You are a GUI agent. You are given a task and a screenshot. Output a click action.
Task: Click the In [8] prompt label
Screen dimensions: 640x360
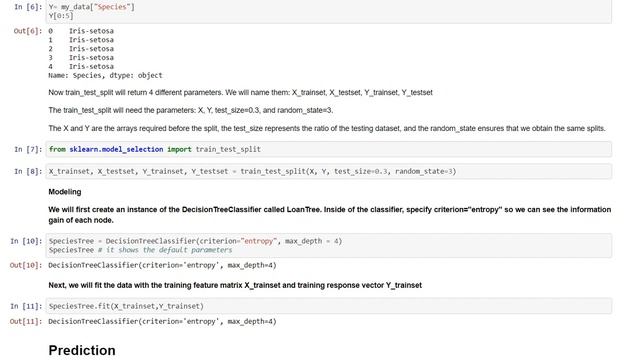tap(28, 171)
